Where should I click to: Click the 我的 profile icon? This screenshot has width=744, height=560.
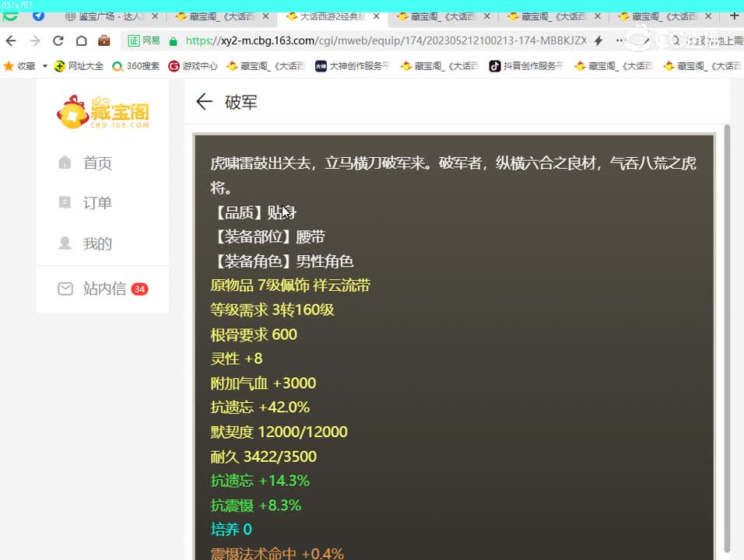pos(65,243)
